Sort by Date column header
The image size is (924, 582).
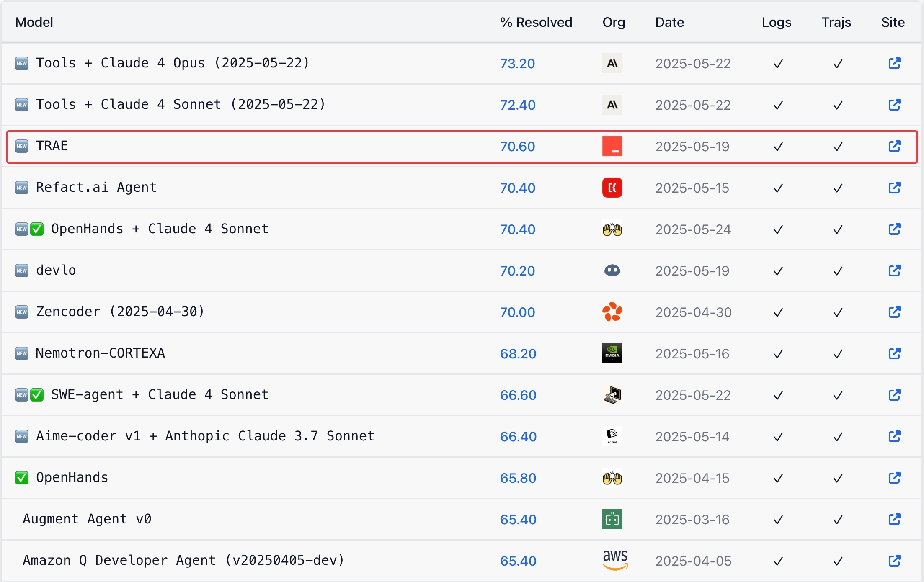pyautogui.click(x=669, y=22)
